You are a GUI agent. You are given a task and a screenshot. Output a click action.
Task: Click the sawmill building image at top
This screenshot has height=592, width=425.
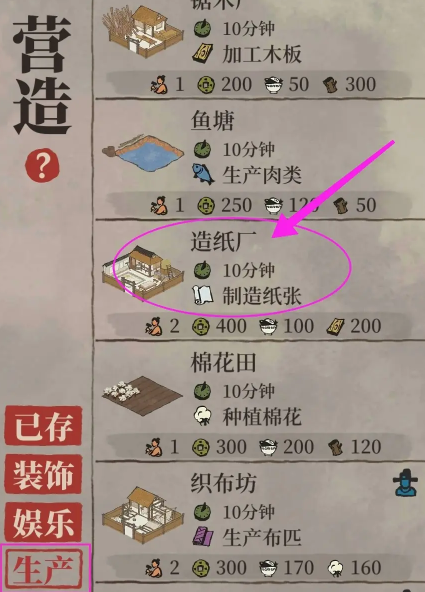[x=143, y=31]
